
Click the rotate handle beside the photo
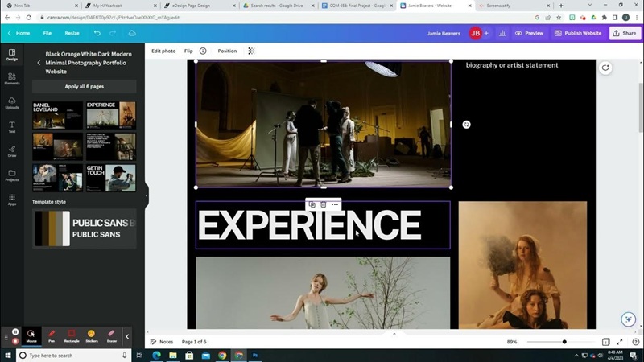coord(466,125)
